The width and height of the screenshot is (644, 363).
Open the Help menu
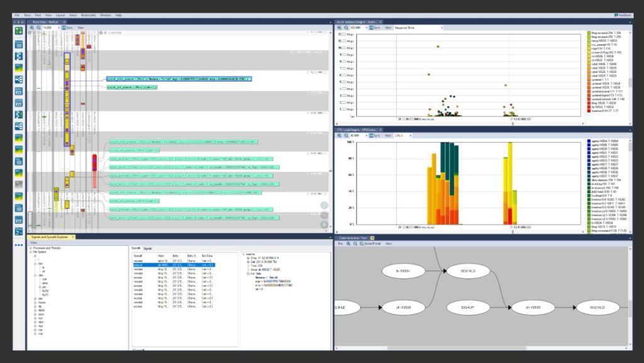[x=118, y=15]
